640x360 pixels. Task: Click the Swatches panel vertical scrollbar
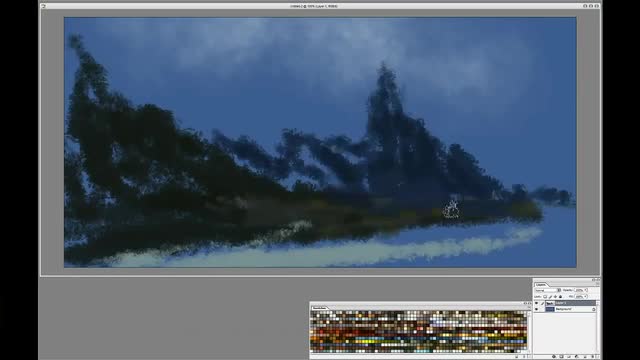coord(529,331)
